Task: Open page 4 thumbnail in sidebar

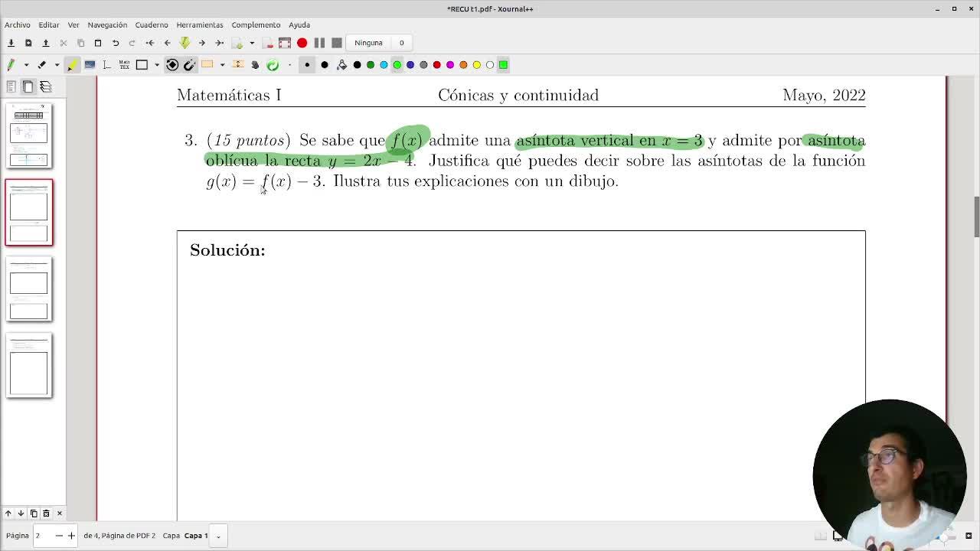Action: 29,366
